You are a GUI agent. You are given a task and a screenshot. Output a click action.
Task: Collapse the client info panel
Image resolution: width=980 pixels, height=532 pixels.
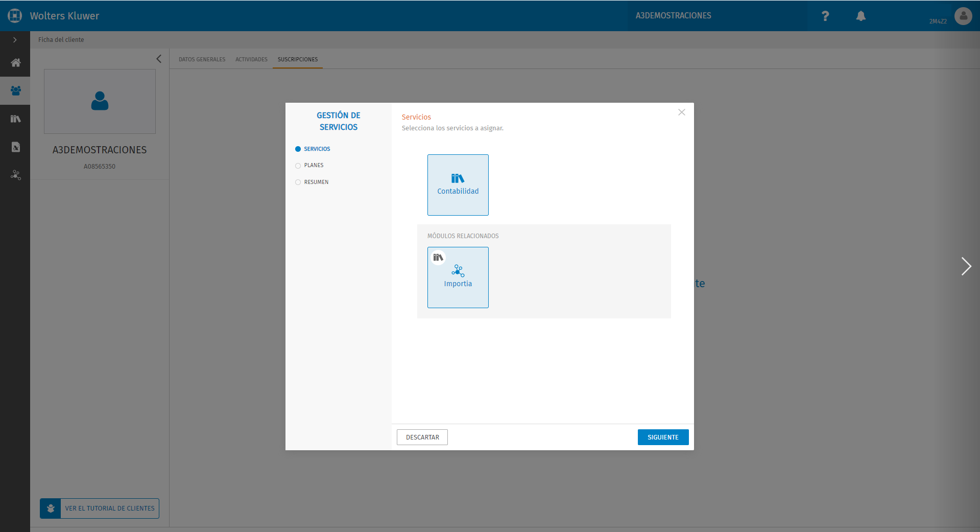click(159, 59)
